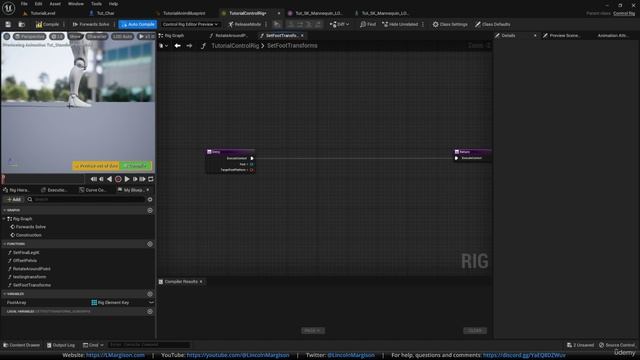Click the Forwards Solve toolbar button
Image resolution: width=640 pixels, height=360 pixels.
[91, 24]
